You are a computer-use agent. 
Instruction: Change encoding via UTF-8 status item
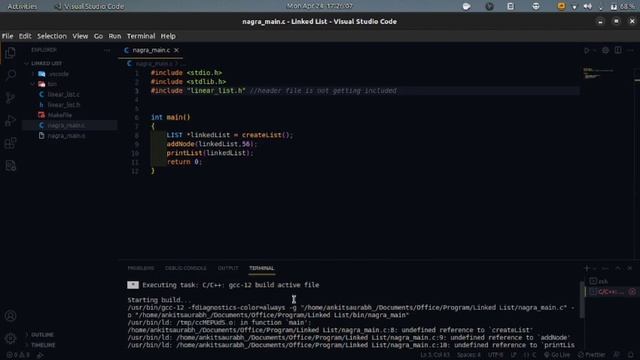click(x=496, y=355)
